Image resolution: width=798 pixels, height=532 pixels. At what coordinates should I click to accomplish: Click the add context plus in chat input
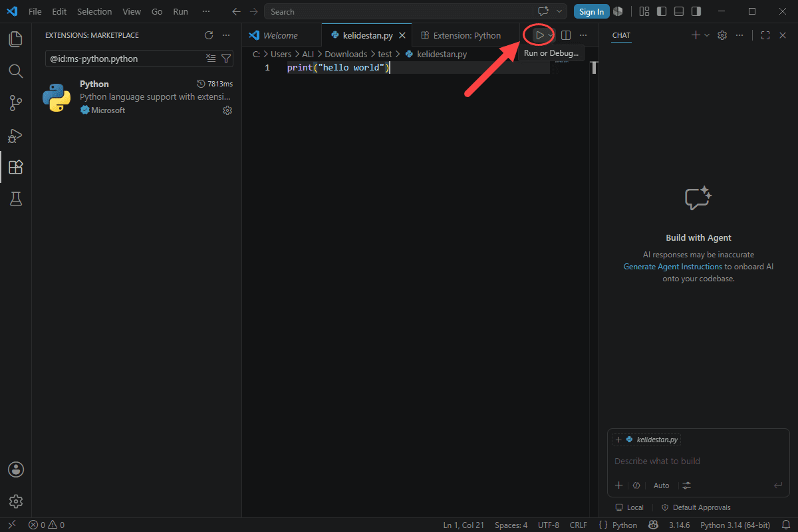pyautogui.click(x=618, y=485)
